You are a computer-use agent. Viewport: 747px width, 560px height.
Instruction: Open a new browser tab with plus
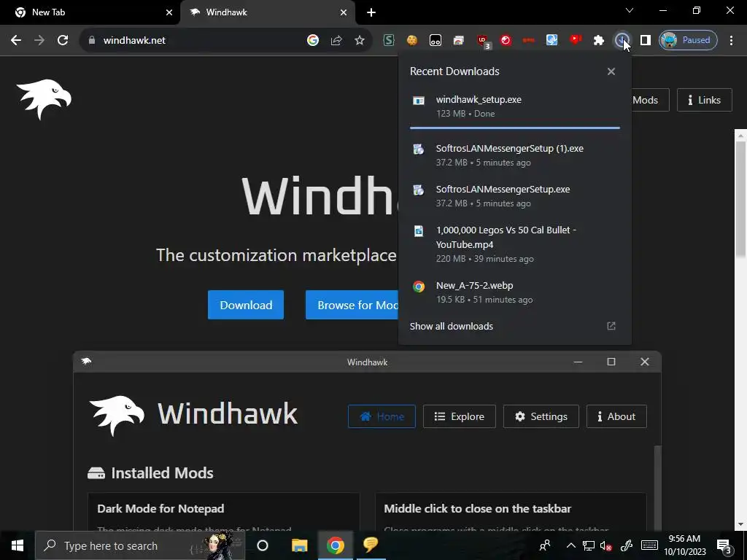tap(371, 12)
